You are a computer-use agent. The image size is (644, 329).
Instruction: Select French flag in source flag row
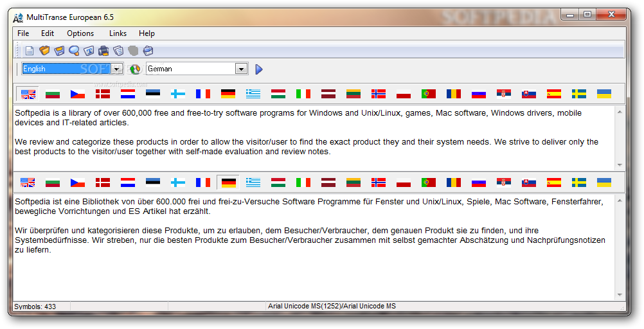coord(203,94)
